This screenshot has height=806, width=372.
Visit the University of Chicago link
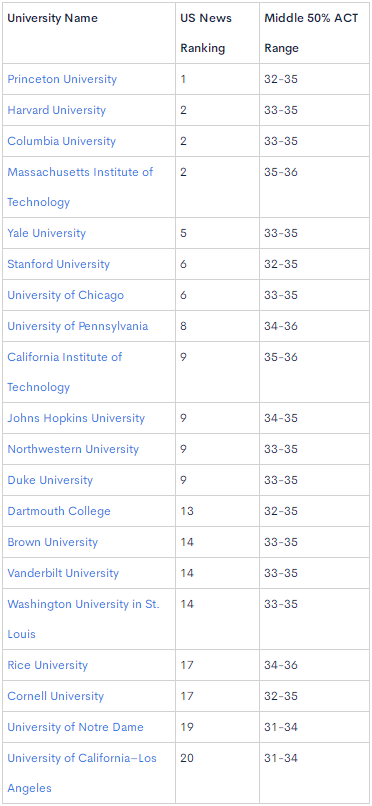66,295
